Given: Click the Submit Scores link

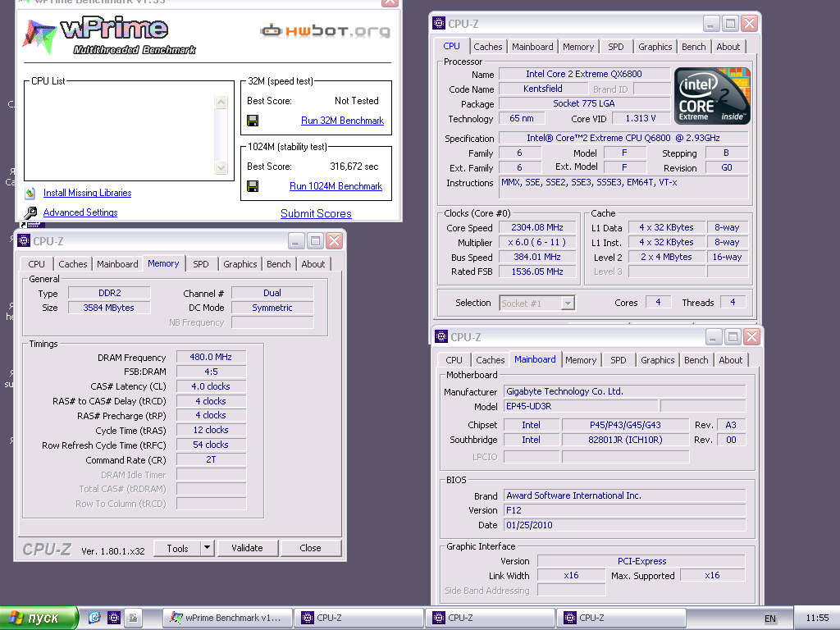Looking at the screenshot, I should [x=316, y=213].
